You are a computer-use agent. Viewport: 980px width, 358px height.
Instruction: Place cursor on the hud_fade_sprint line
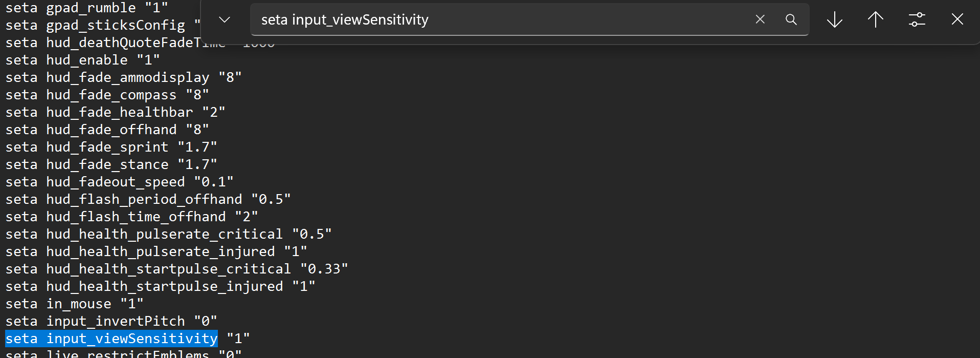click(x=111, y=147)
